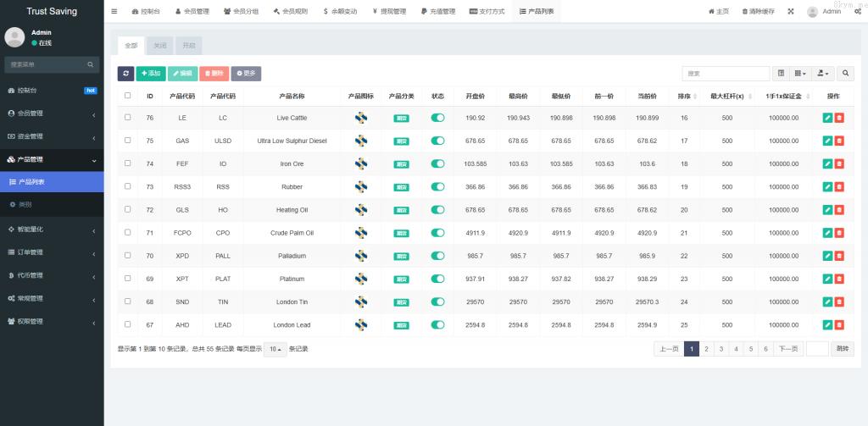
Task: Toggle the table card view icon
Action: point(782,74)
